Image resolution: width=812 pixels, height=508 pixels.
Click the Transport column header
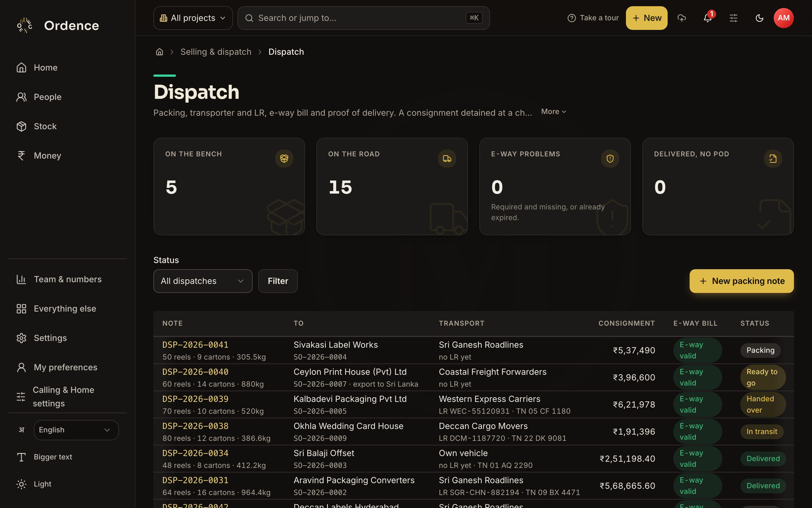click(461, 323)
